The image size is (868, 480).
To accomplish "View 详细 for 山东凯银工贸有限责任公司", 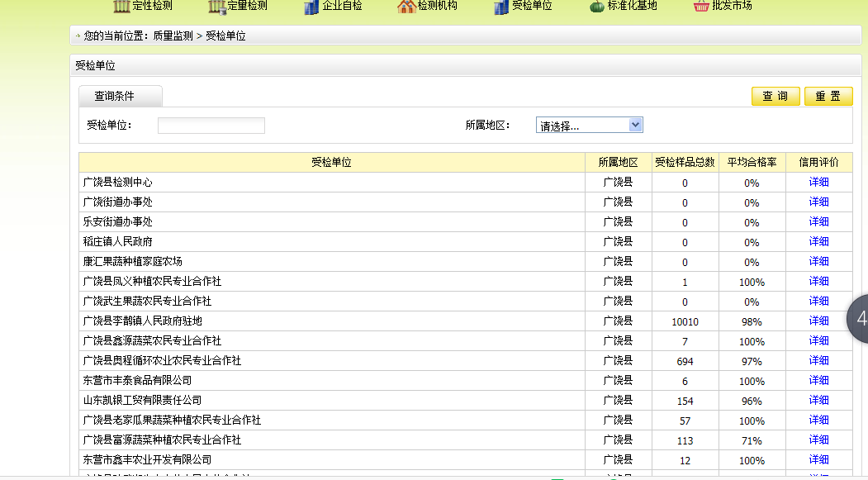I will pyautogui.click(x=818, y=401).
